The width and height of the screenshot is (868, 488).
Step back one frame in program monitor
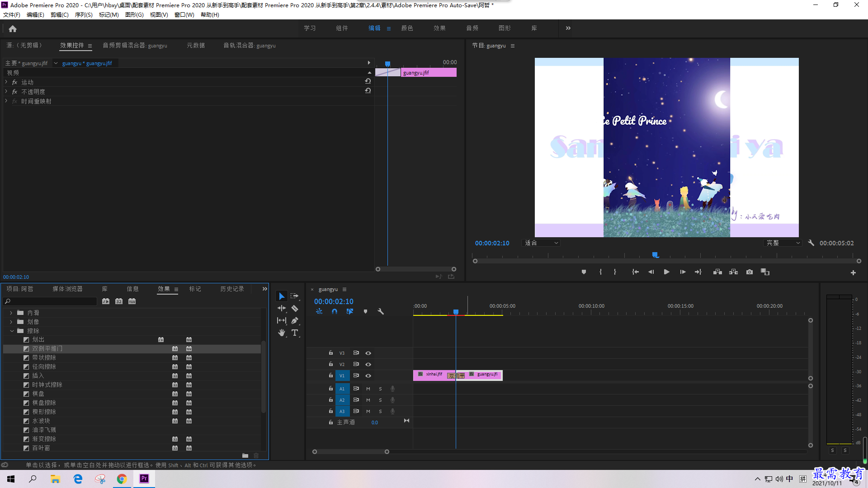click(x=651, y=272)
